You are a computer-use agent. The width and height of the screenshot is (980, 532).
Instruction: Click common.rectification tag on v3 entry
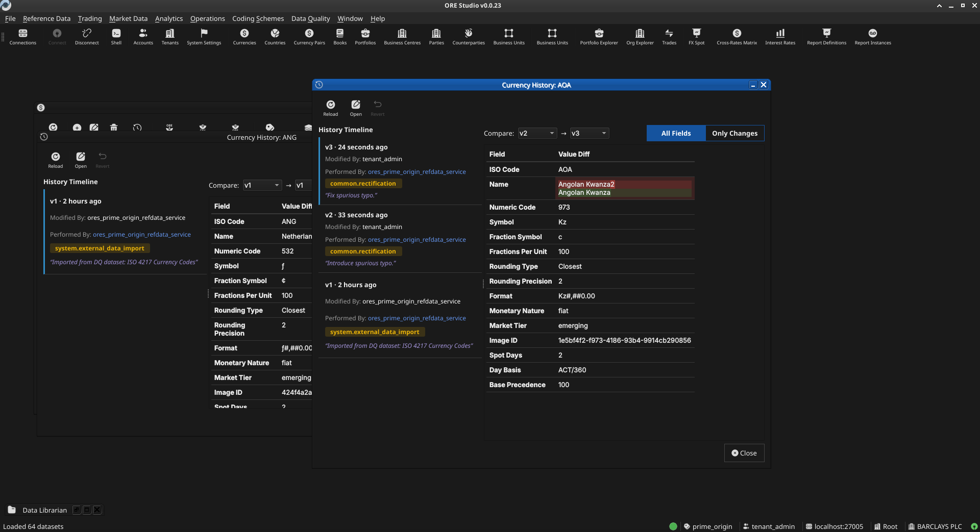(x=363, y=184)
